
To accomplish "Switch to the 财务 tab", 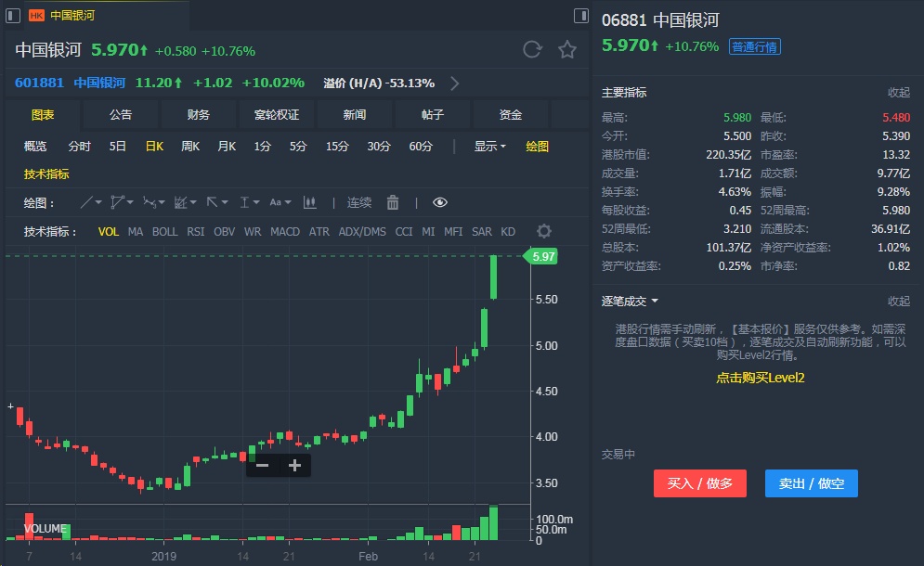I will [198, 115].
